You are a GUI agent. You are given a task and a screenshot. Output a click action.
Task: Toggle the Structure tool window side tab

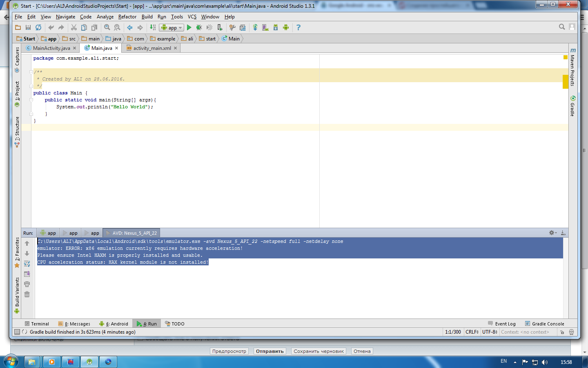point(17,132)
